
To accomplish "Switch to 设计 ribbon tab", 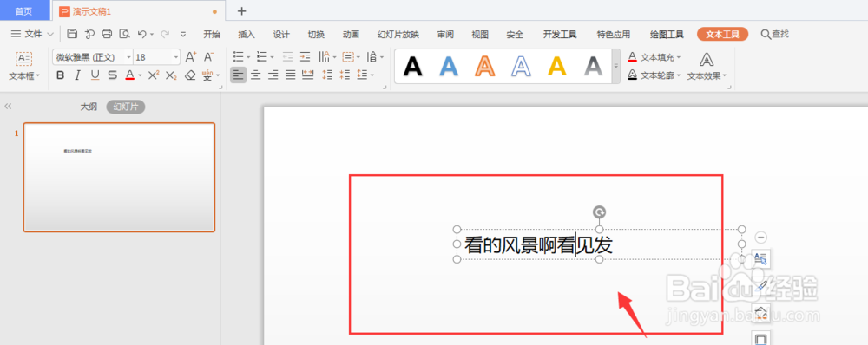I will (x=281, y=35).
